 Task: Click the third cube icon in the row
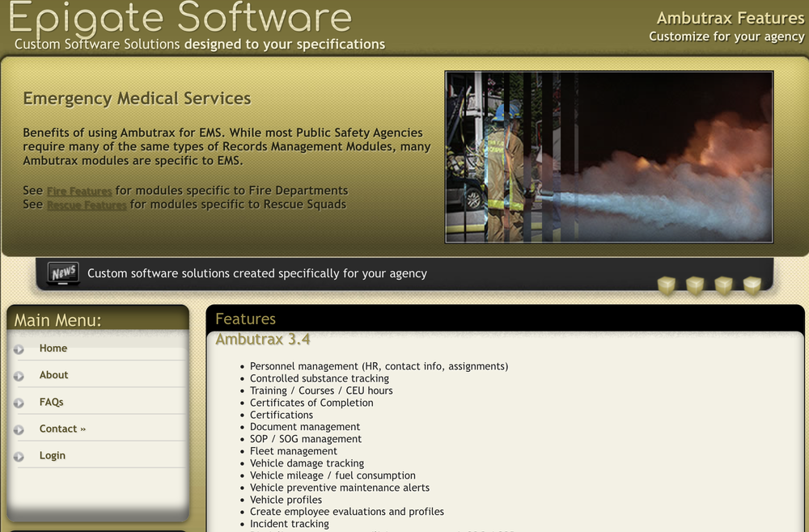722,285
